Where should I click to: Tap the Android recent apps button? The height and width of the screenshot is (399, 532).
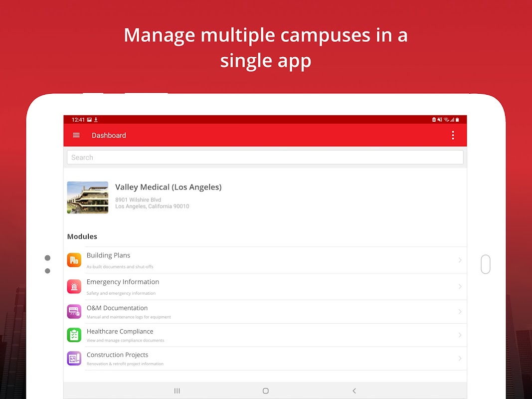click(x=177, y=391)
